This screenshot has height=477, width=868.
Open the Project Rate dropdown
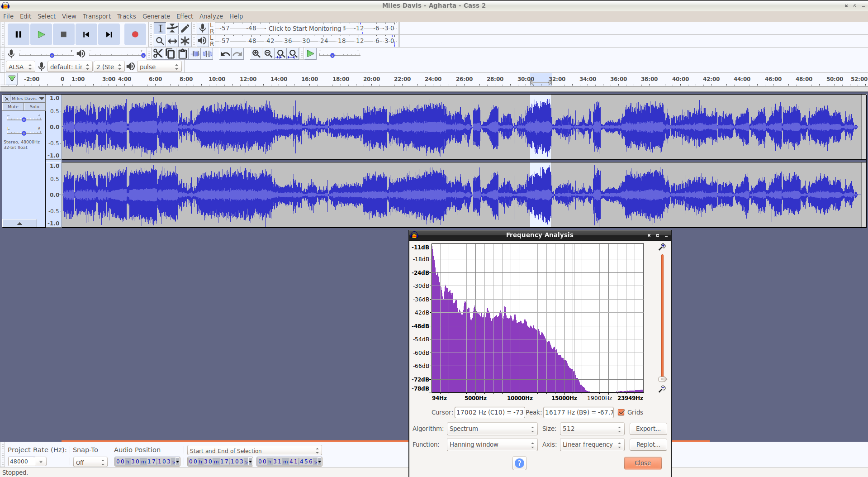click(41, 462)
